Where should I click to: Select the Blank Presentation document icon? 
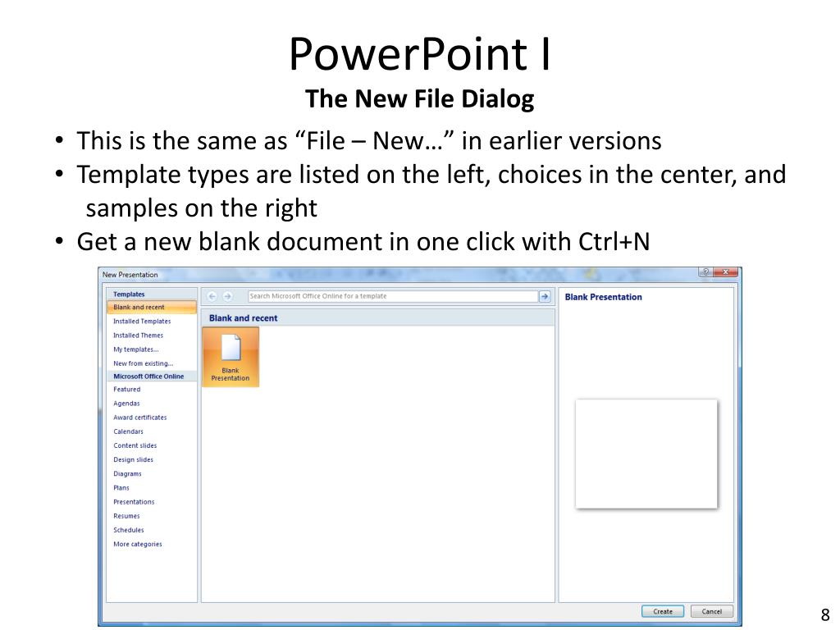(x=231, y=357)
